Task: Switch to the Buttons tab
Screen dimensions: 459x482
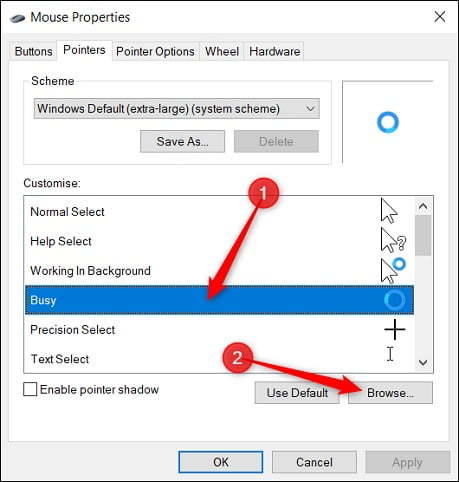Action: tap(34, 51)
